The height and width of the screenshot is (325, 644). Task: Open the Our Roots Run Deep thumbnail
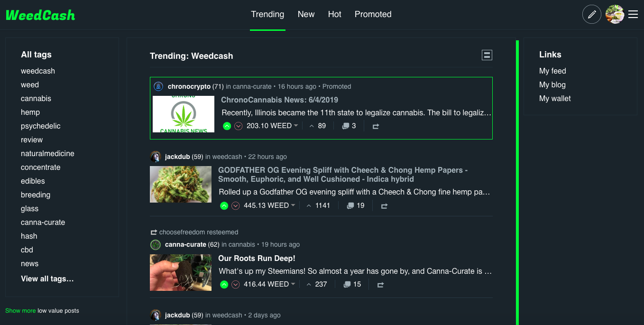coord(181,273)
